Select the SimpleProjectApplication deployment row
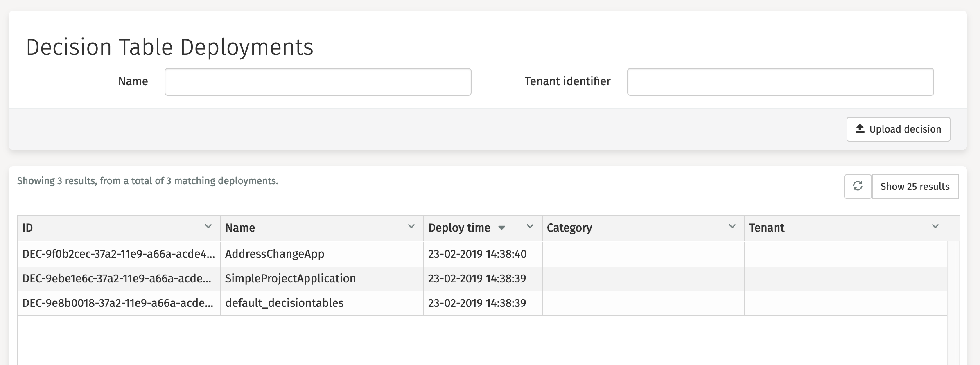This screenshot has height=365, width=980. (290, 278)
